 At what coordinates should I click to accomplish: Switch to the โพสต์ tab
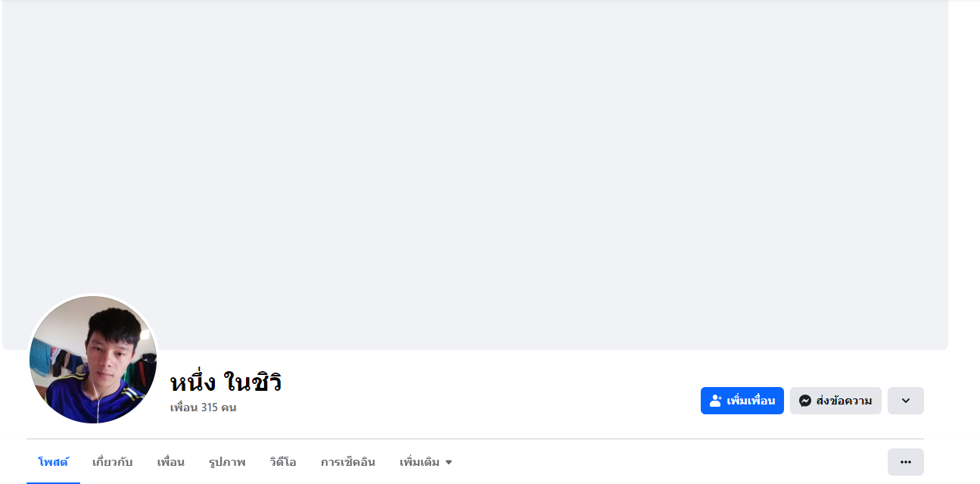pos(53,462)
